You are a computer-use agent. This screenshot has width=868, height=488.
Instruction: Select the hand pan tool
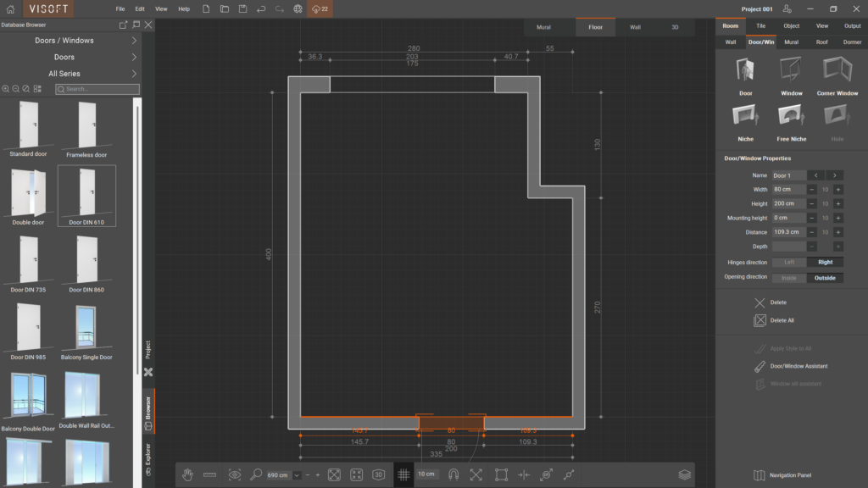point(187,474)
